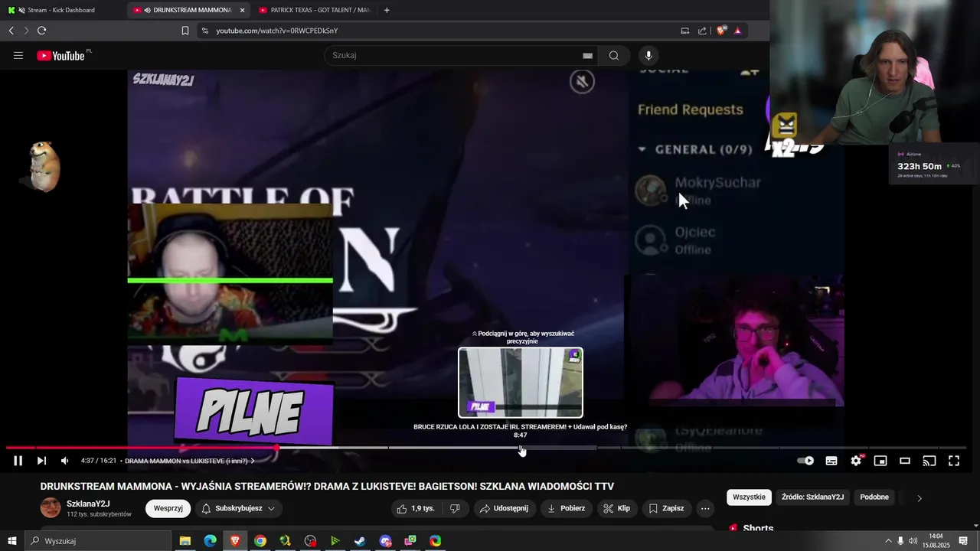980x551 pixels.
Task: Close the DRUNKSTREAM MAMMONA browser tab
Action: pos(243,10)
